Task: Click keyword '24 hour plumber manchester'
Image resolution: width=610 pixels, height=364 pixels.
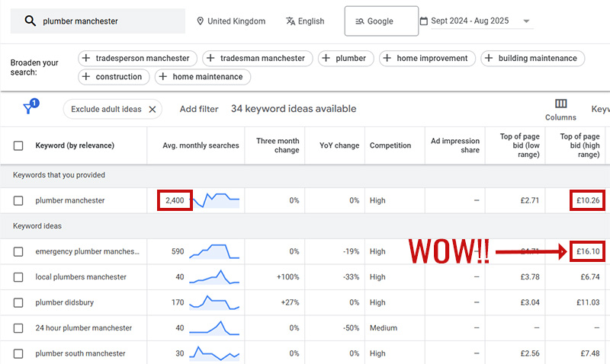Action: [84, 328]
